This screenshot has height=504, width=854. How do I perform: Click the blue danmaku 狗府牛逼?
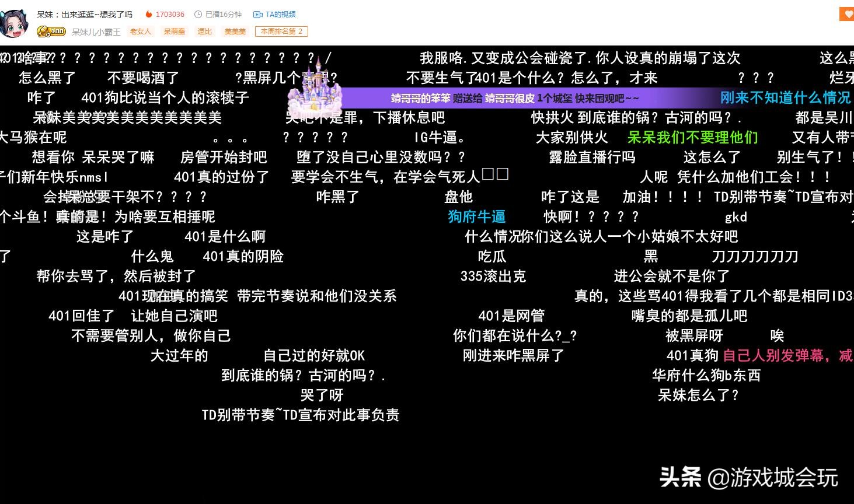pos(476,216)
